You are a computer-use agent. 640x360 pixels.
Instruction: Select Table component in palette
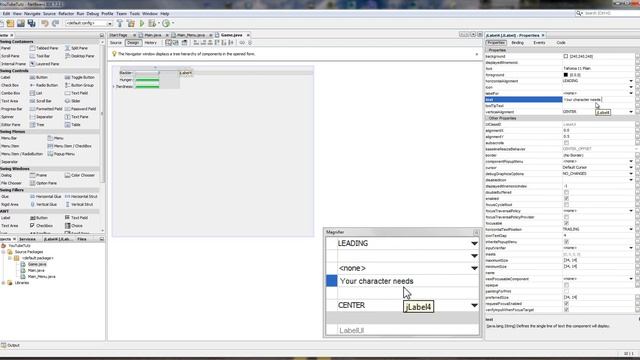click(x=72, y=125)
